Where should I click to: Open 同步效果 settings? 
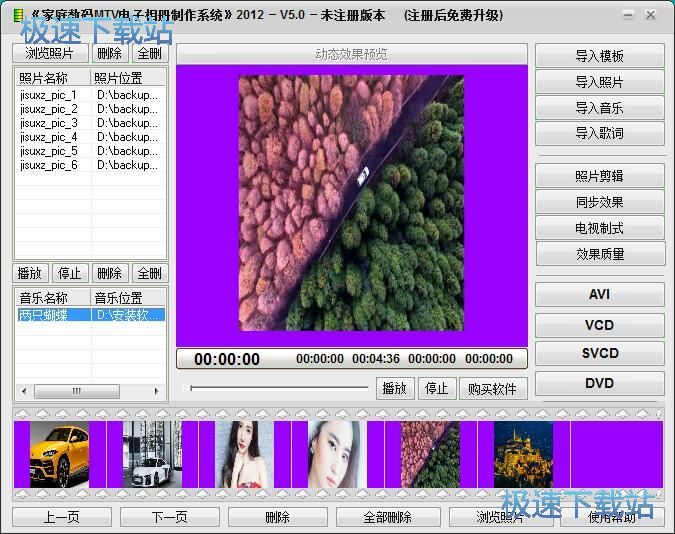coord(600,202)
